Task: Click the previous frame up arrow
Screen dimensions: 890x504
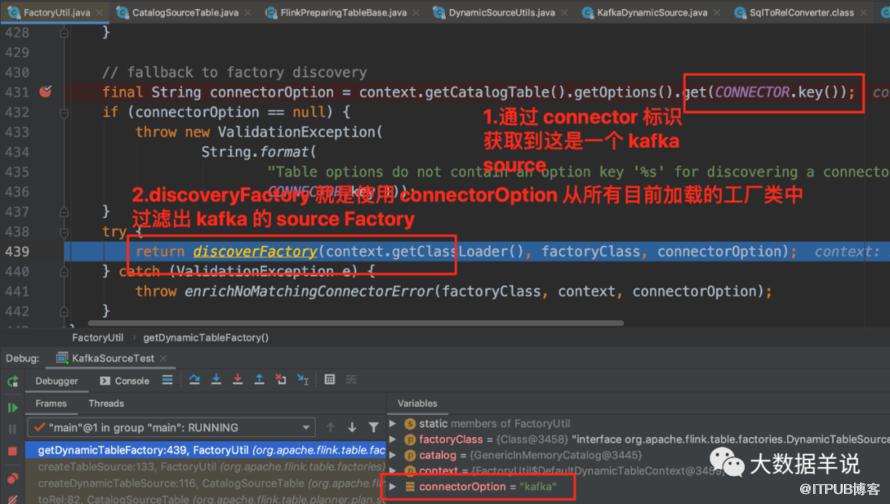Action: (330, 427)
